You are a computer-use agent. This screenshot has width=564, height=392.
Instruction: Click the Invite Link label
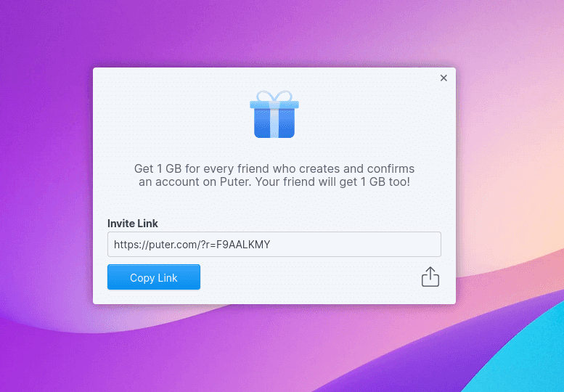click(x=133, y=224)
